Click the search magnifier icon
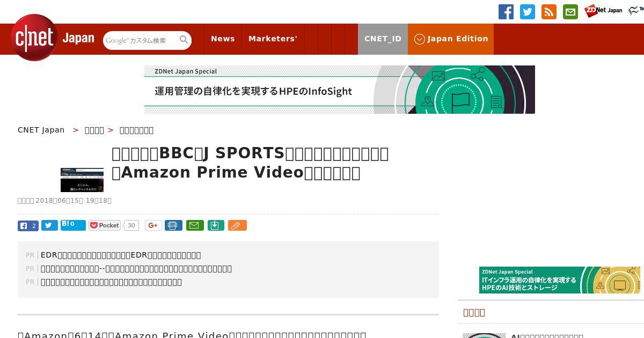This screenshot has width=644, height=338. coord(184,40)
